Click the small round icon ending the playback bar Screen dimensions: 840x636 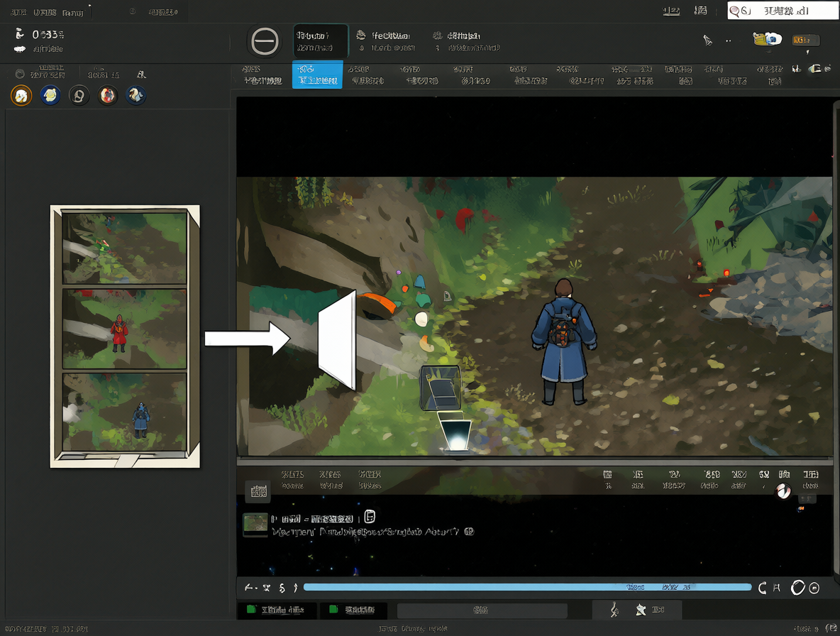(814, 588)
